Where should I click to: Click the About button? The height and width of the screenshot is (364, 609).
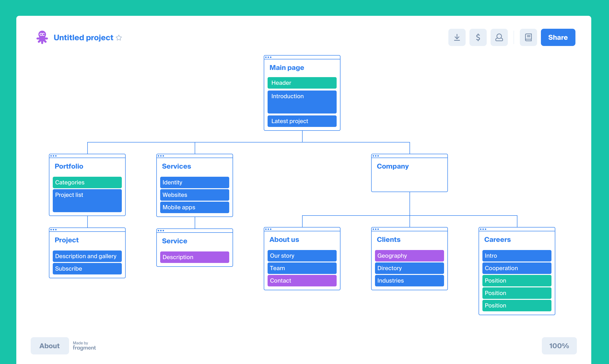pos(50,346)
